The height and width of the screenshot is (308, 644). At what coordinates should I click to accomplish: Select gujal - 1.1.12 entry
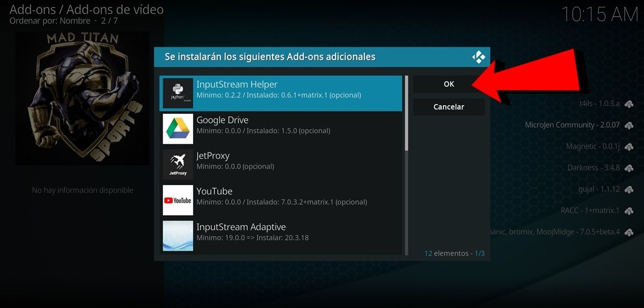[x=598, y=189]
